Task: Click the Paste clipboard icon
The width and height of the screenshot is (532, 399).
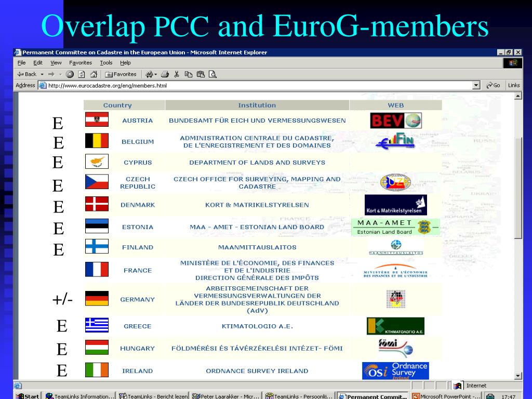Action: [201, 74]
